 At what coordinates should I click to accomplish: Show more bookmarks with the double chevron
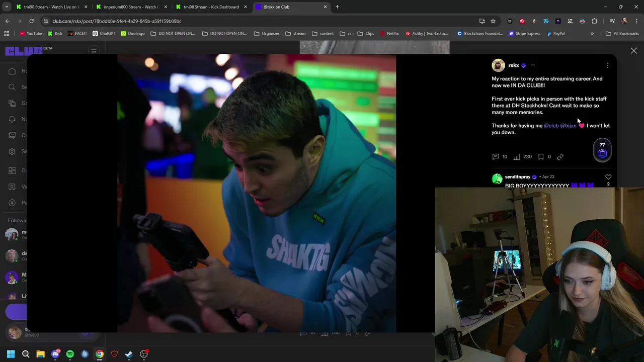pyautogui.click(x=592, y=34)
